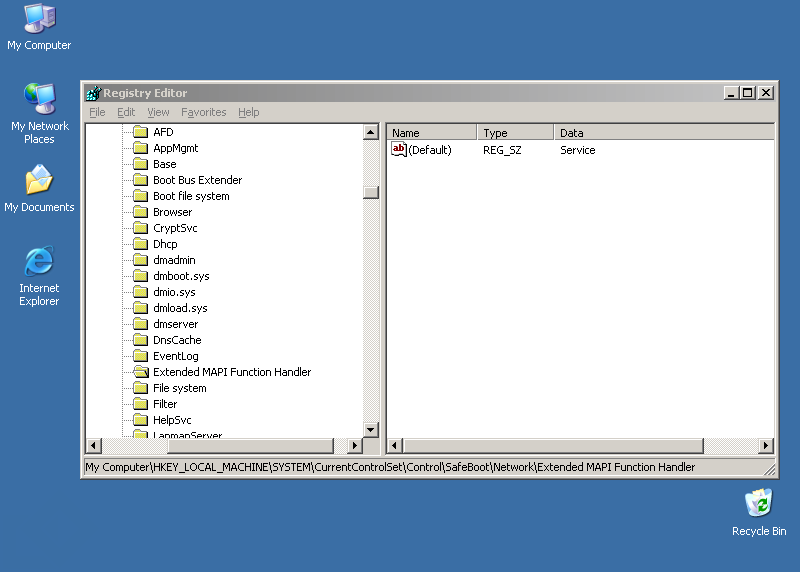Select the AFD key label
Image resolution: width=800 pixels, height=572 pixels.
(x=163, y=132)
